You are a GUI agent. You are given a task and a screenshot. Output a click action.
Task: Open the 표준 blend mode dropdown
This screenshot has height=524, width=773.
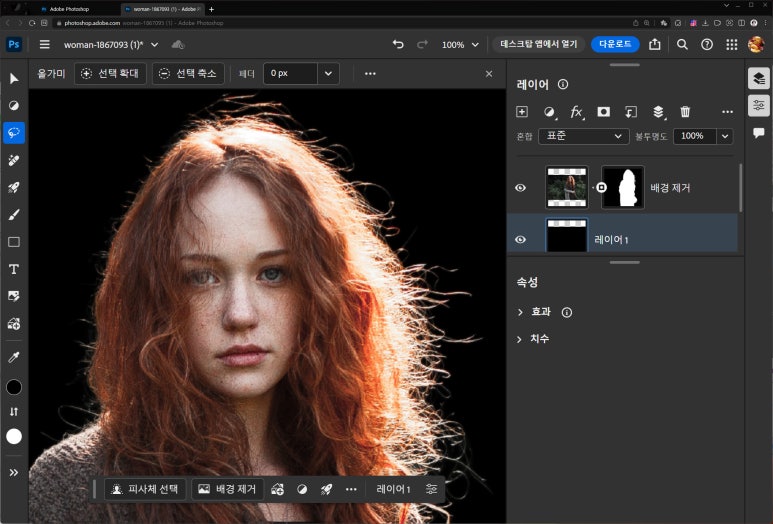(x=583, y=136)
